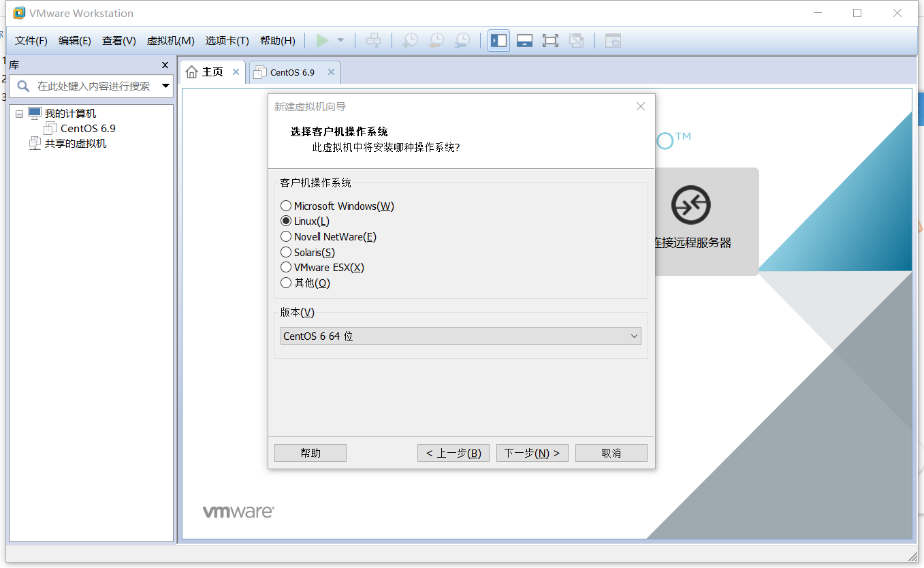The width and height of the screenshot is (924, 568).
Task: Close the CentOS 6.9 tab
Action: [x=331, y=72]
